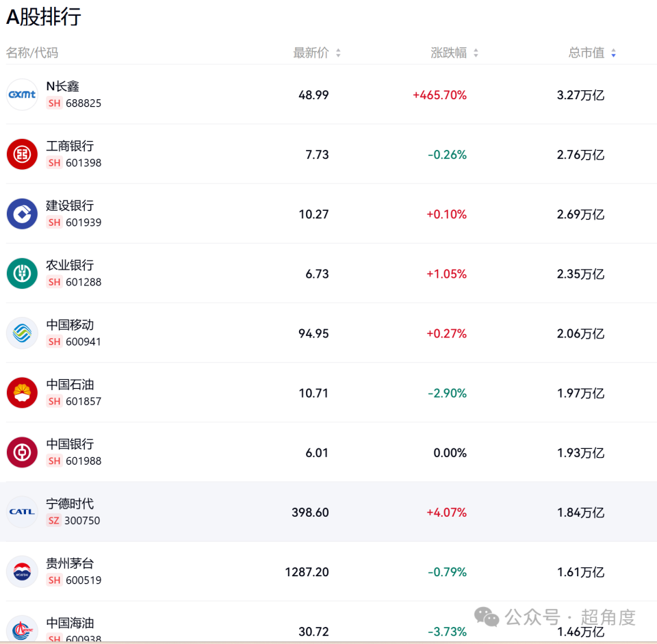Click the 最新价 column header label
This screenshot has width=657, height=644.
(x=311, y=53)
